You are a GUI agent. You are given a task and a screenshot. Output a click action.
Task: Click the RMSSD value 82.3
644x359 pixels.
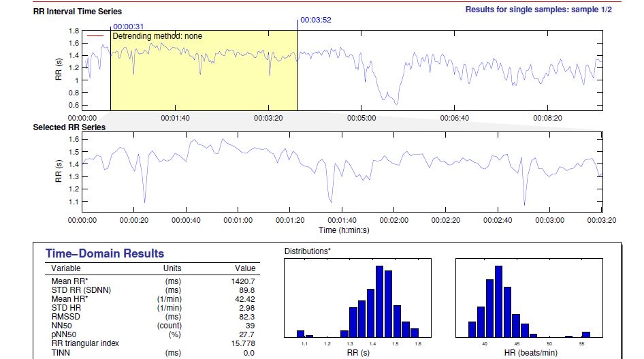[x=247, y=317]
